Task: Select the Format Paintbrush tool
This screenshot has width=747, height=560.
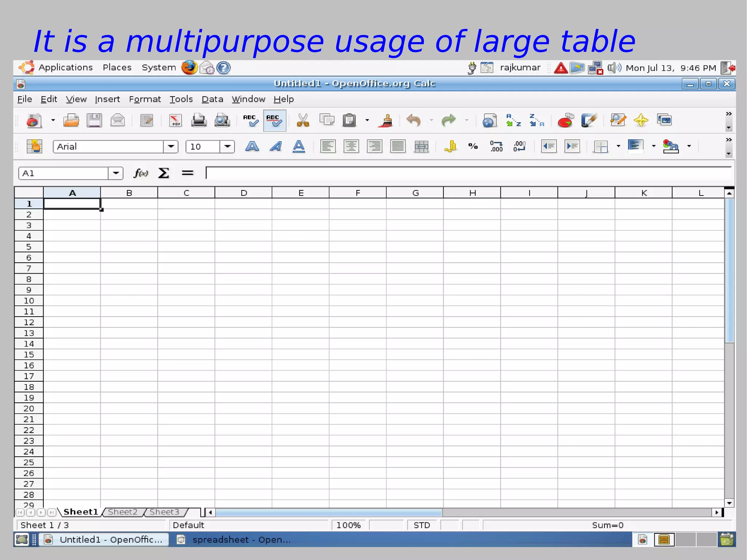Action: tap(387, 120)
